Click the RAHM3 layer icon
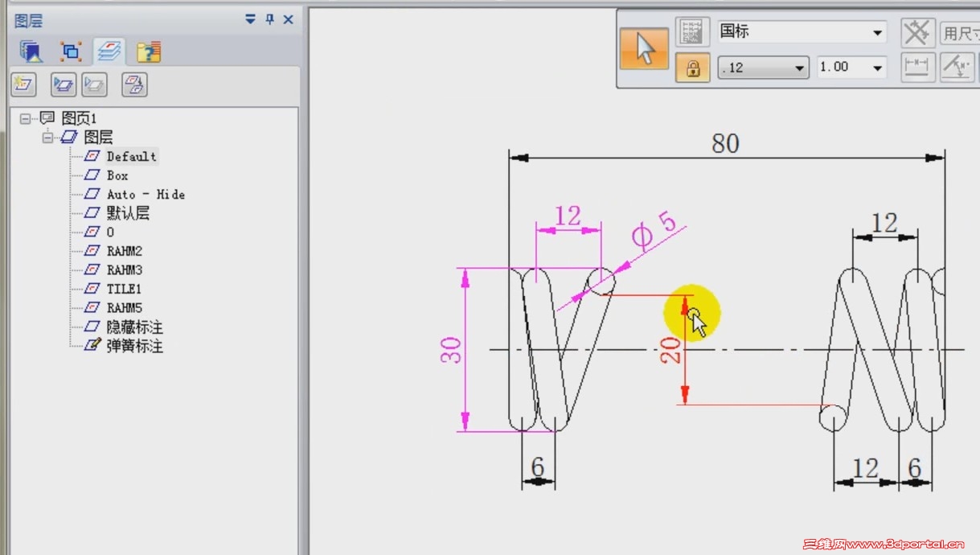 (93, 270)
